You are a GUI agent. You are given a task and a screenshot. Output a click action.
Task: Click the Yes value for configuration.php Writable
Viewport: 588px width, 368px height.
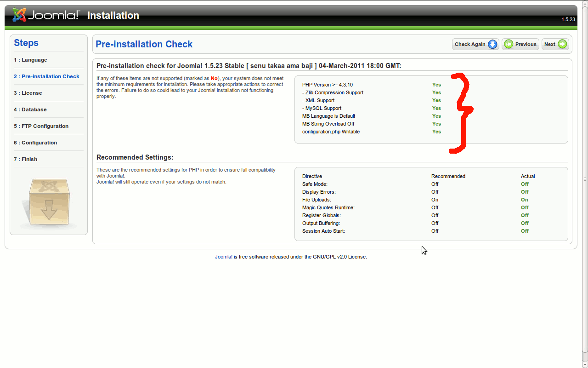[436, 132]
